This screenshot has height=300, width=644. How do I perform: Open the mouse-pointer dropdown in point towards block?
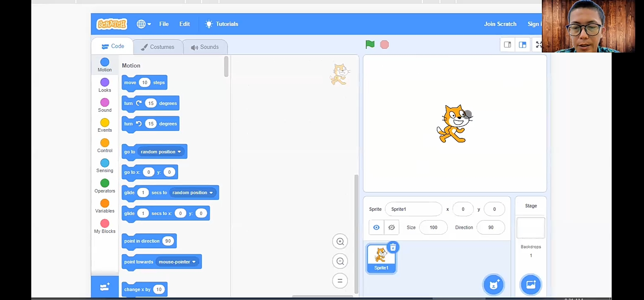pyautogui.click(x=193, y=262)
